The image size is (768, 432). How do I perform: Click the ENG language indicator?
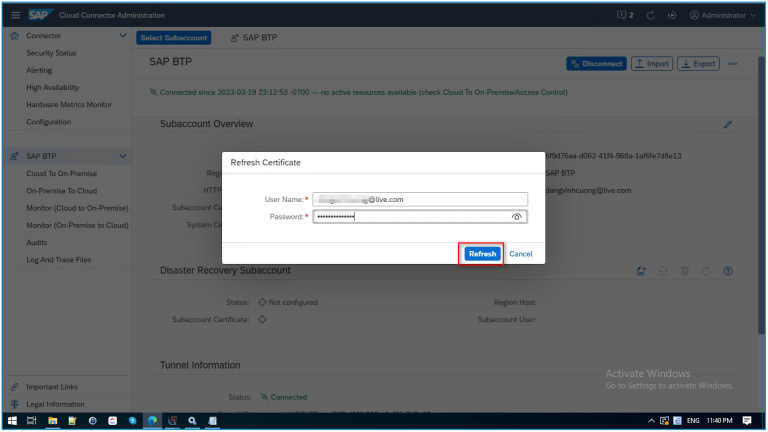point(693,421)
